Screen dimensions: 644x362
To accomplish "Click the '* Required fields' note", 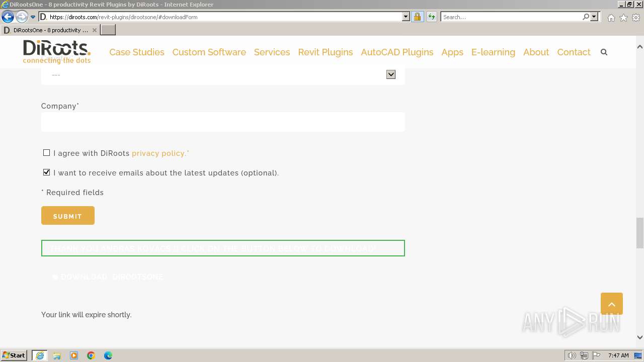I will point(72,193).
